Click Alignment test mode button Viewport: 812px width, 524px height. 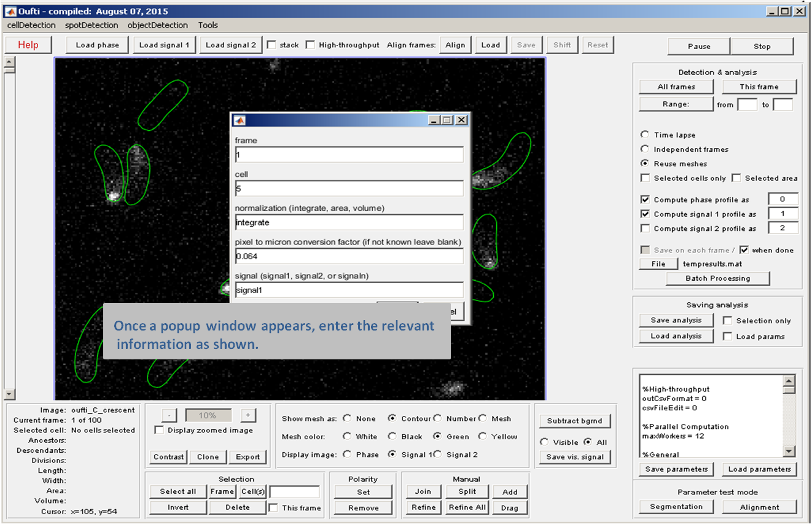click(759, 507)
